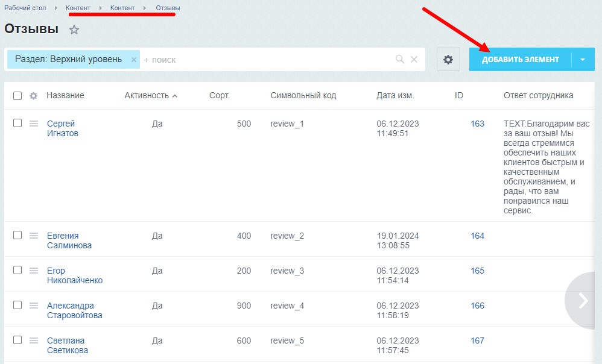
Task: Click the Добавить элемент button
Action: (x=520, y=60)
